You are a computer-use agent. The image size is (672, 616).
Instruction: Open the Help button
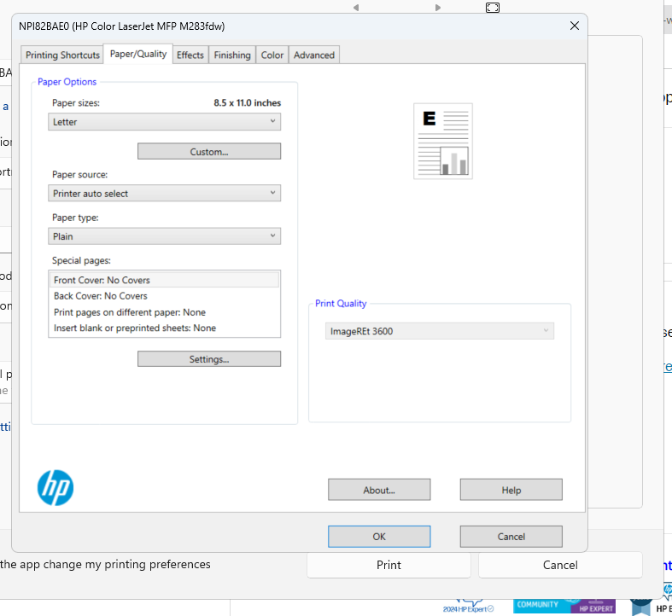click(x=511, y=490)
